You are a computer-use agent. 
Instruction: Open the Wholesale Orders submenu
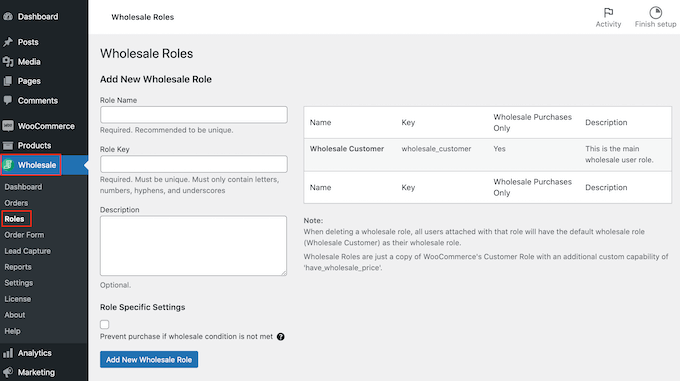(16, 203)
